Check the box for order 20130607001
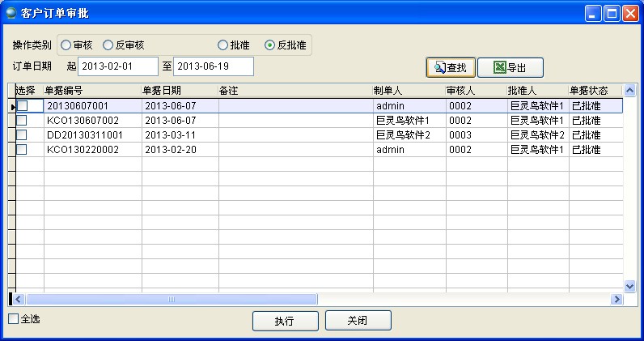This screenshot has height=341, width=644. pos(22,106)
